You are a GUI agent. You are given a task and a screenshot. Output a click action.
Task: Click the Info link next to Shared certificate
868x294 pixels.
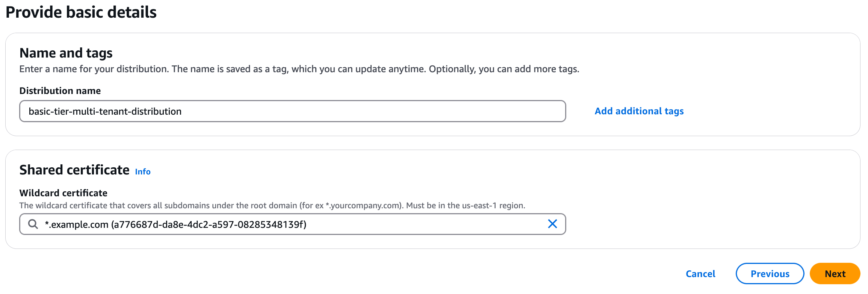click(143, 171)
